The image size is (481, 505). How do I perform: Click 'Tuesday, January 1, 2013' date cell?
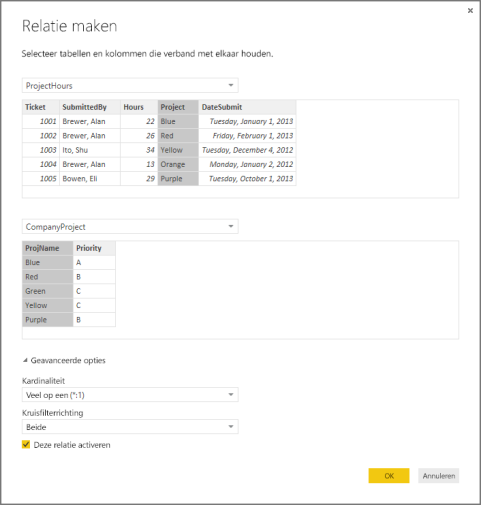[247, 122]
